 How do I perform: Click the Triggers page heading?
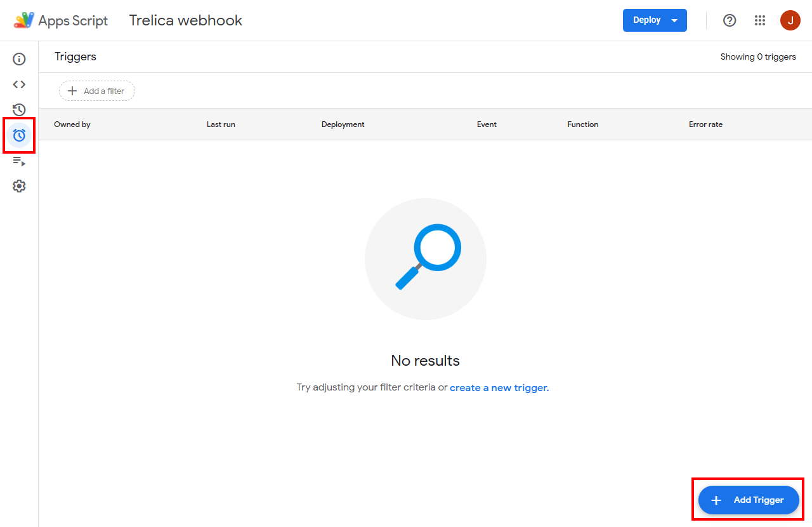point(75,57)
